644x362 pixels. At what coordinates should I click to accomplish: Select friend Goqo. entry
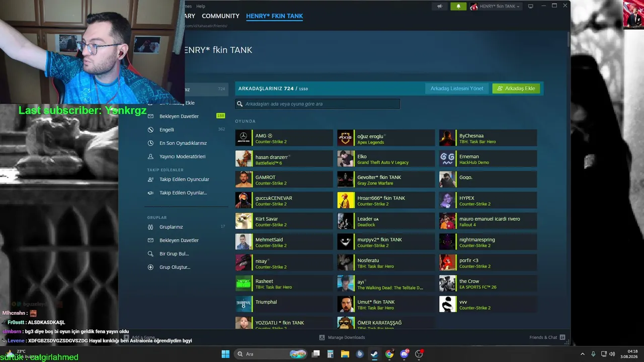pyautogui.click(x=488, y=179)
